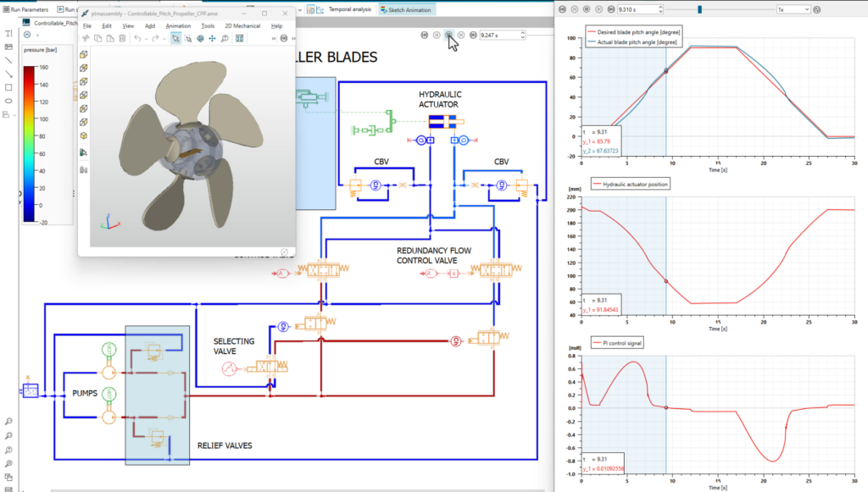Toggle the Temporal analysis mode
The height and width of the screenshot is (492, 868).
(x=346, y=9)
